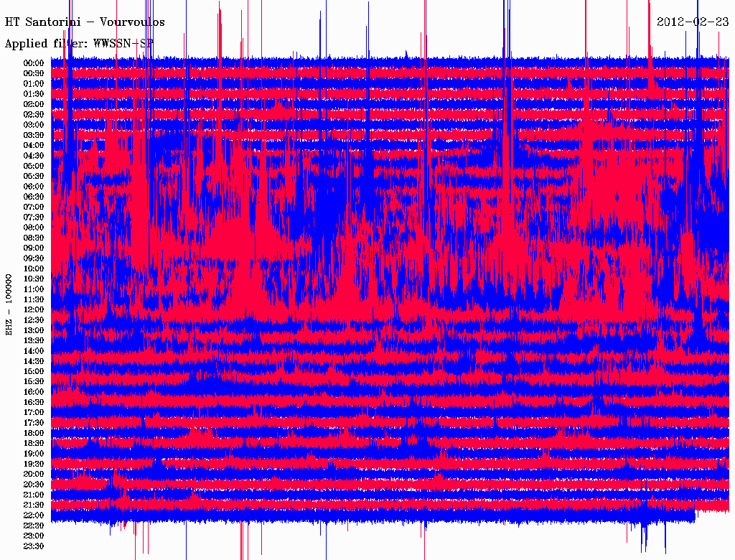Viewport: 735px width, 560px height.
Task: Click the 17:30 time label
Action: point(34,423)
